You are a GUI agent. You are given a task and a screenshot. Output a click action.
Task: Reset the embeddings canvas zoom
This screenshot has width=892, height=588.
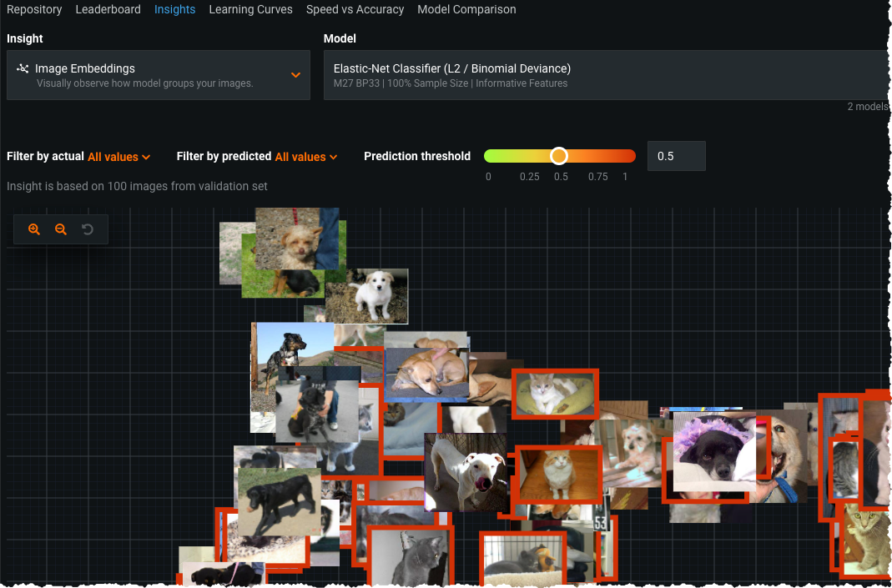pos(87,229)
